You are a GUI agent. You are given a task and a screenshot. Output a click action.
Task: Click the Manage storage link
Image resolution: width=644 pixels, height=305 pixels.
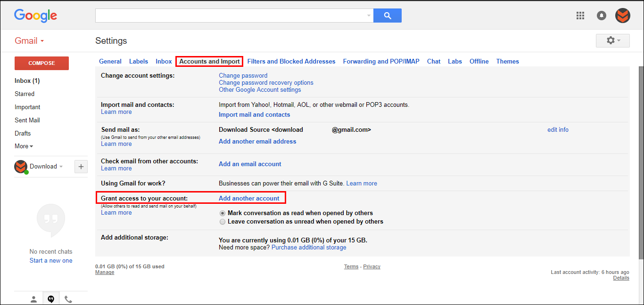click(105, 272)
